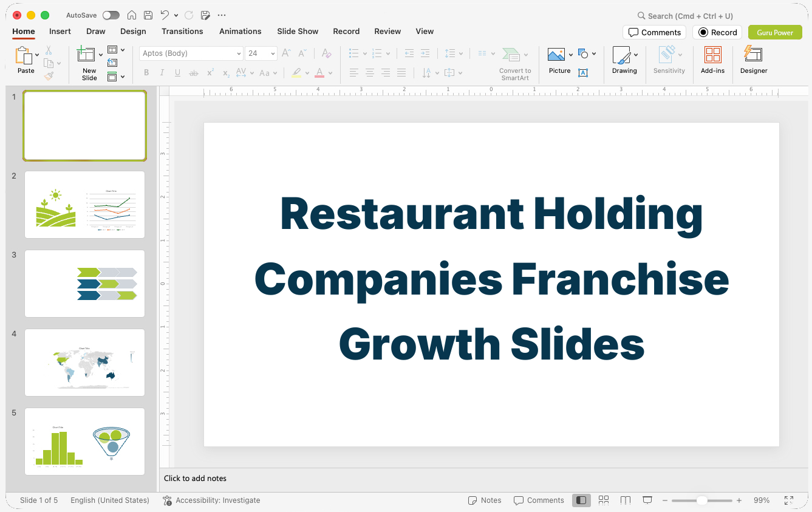This screenshot has height=512, width=812.
Task: Open the Design tab
Action: point(133,31)
